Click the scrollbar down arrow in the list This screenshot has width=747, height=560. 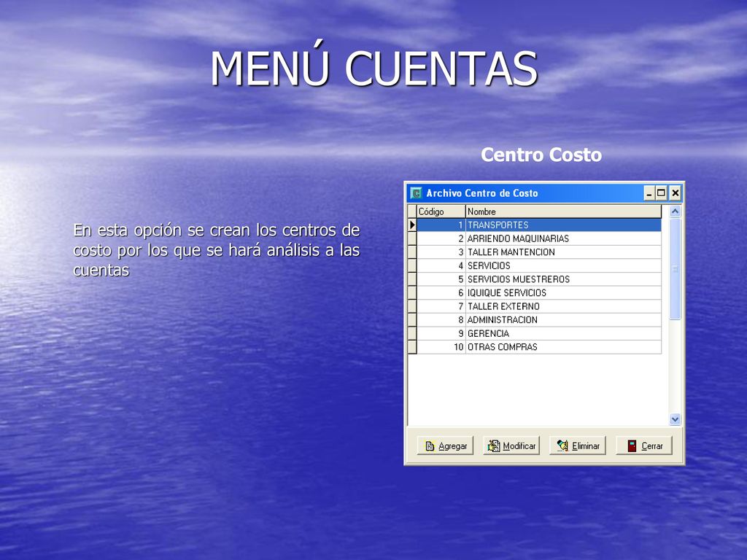pos(675,419)
